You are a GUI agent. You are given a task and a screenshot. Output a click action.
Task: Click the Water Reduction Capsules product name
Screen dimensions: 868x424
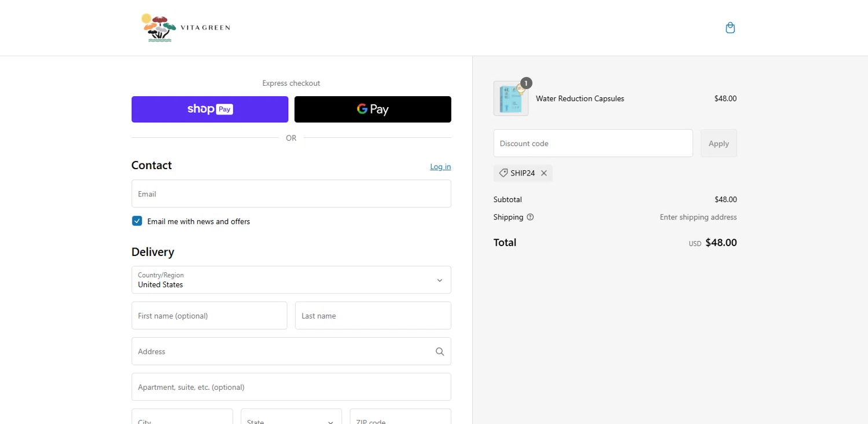(x=580, y=98)
